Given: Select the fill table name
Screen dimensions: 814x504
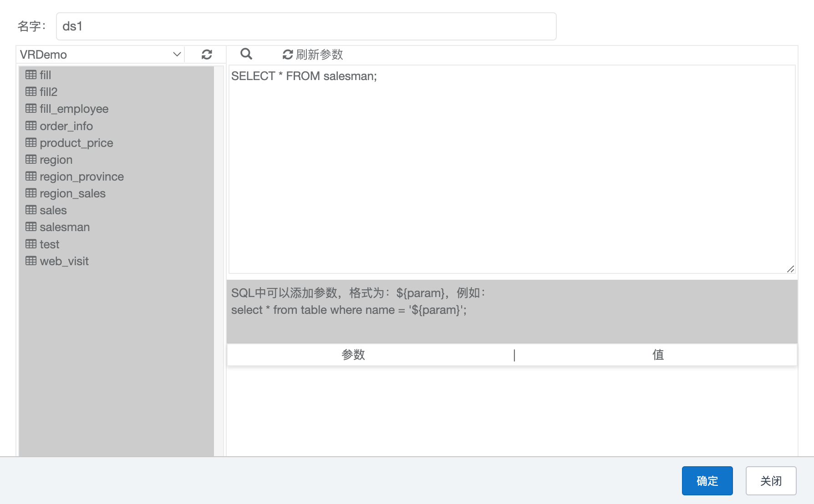Looking at the screenshot, I should (x=45, y=75).
